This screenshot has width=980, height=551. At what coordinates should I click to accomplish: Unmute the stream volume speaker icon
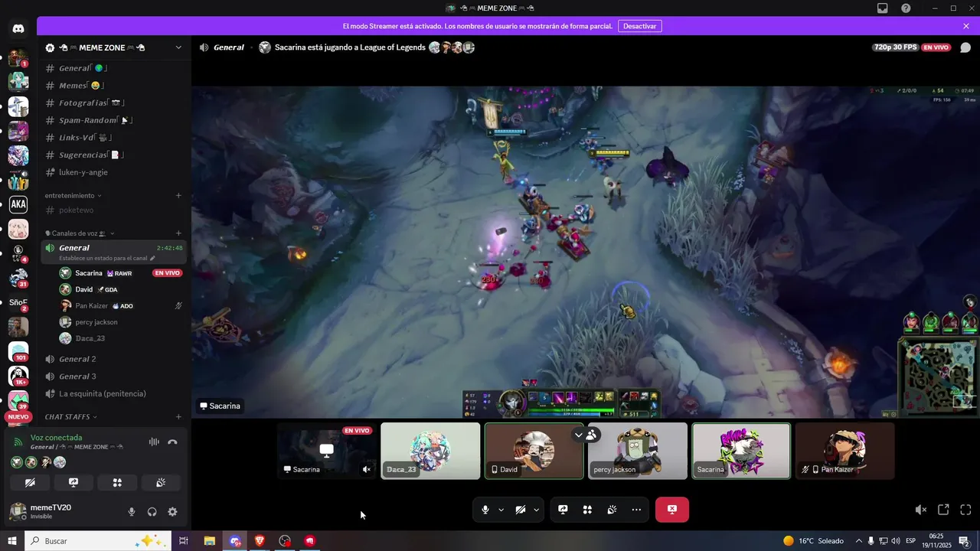[x=921, y=510]
